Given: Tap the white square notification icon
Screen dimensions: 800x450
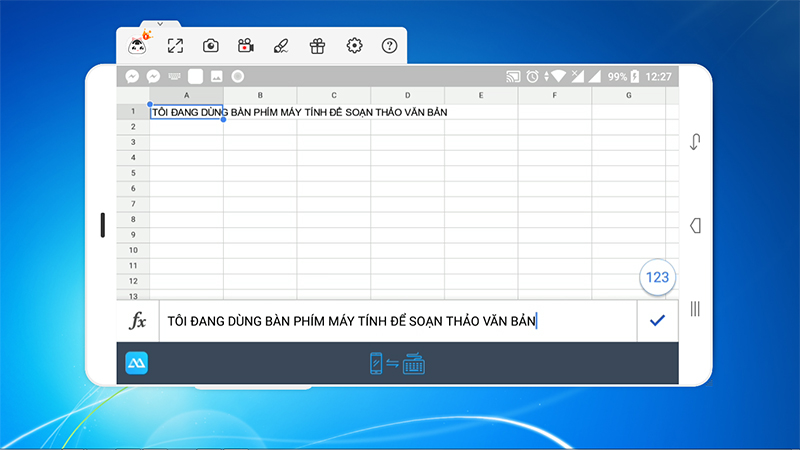Looking at the screenshot, I should point(195,77).
